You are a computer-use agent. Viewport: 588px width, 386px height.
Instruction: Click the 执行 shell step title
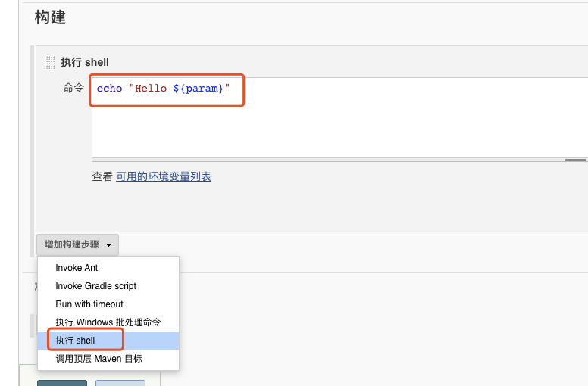coord(85,62)
